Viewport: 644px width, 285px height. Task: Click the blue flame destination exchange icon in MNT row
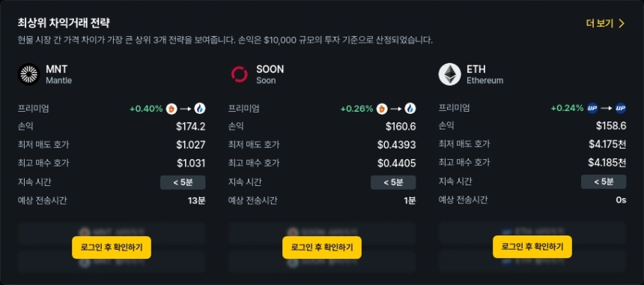pos(200,109)
